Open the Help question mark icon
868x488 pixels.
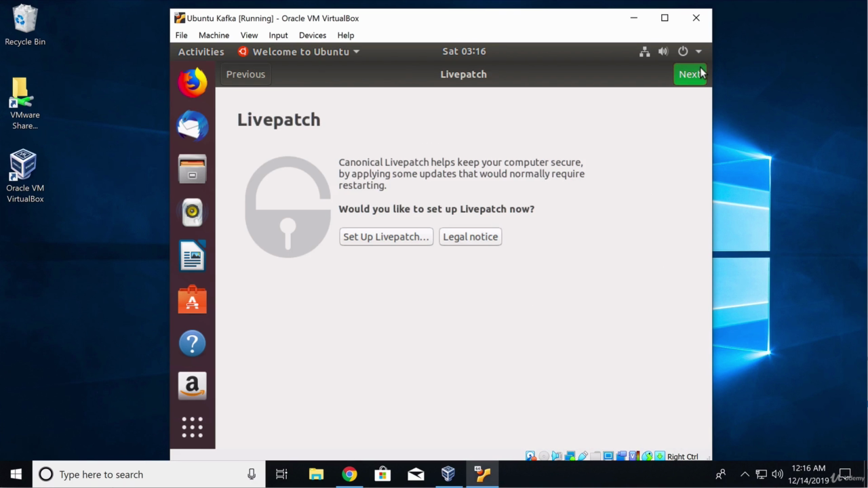click(193, 343)
